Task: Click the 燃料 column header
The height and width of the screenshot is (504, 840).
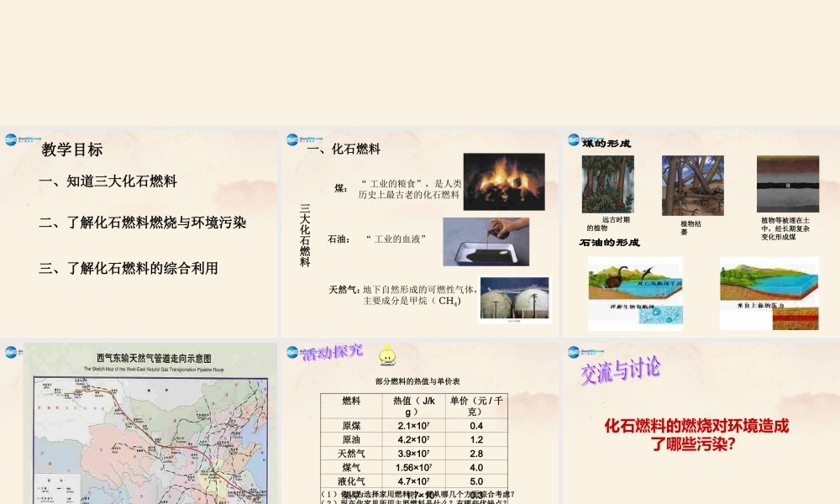Action: point(351,406)
